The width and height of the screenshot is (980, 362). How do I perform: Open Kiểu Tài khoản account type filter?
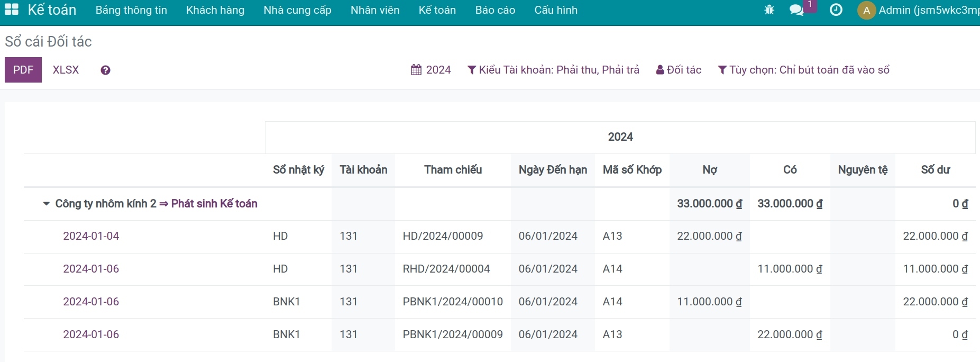pyautogui.click(x=554, y=70)
